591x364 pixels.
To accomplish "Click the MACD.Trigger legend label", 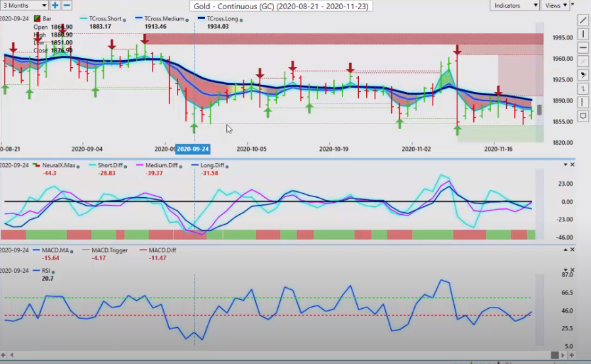I will point(109,250).
